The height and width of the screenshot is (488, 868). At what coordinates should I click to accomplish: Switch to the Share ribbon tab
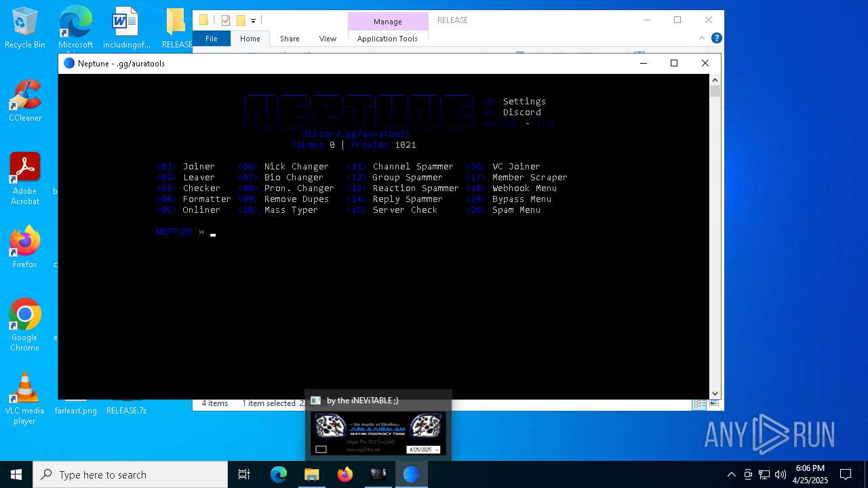point(290,39)
